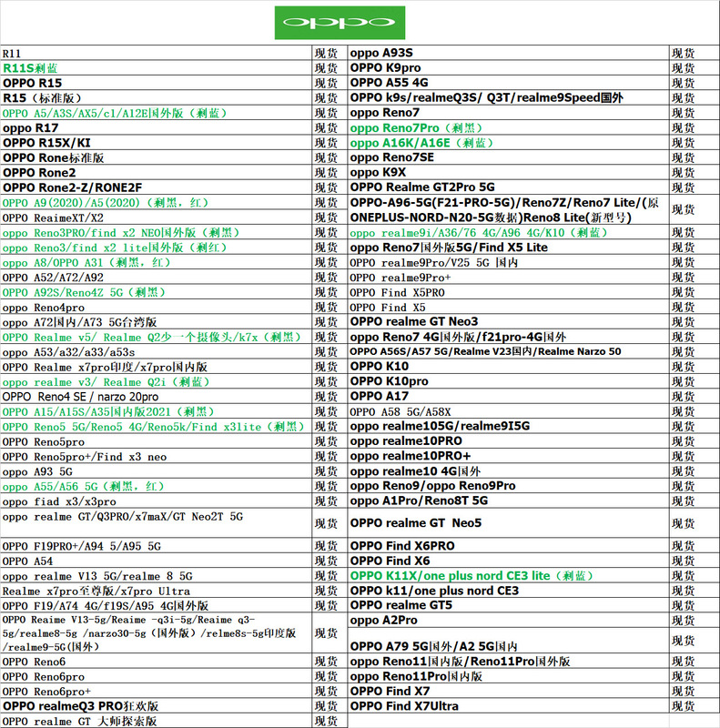The width and height of the screenshot is (720, 728).
Task: Click the OPPO ReaimeXT/X2 cell
Action: coord(156,217)
